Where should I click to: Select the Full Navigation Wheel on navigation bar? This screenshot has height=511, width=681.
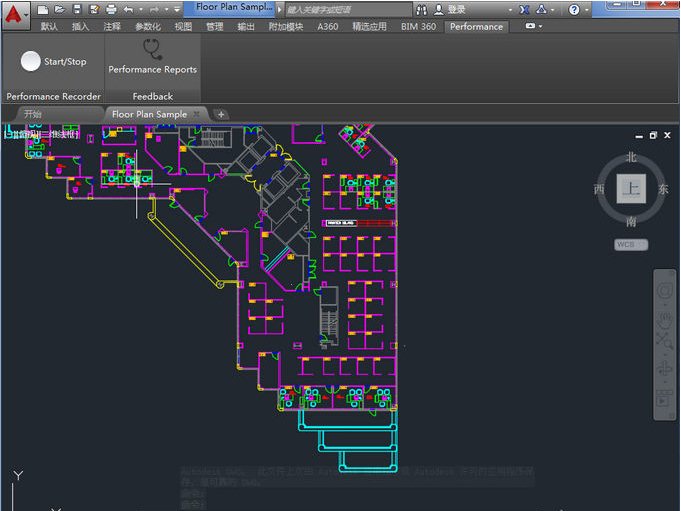pos(664,291)
